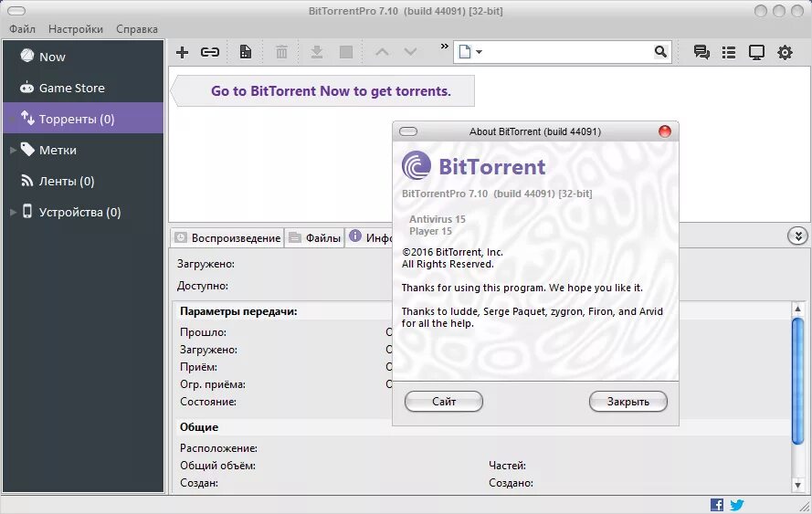Image resolution: width=812 pixels, height=514 pixels.
Task: Switch to the Информация tab
Action: click(370, 238)
